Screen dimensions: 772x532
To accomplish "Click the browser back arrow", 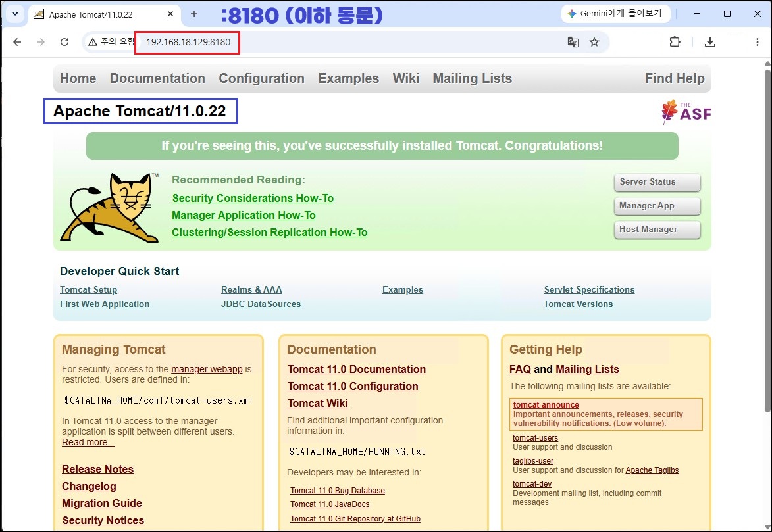I will coord(17,42).
